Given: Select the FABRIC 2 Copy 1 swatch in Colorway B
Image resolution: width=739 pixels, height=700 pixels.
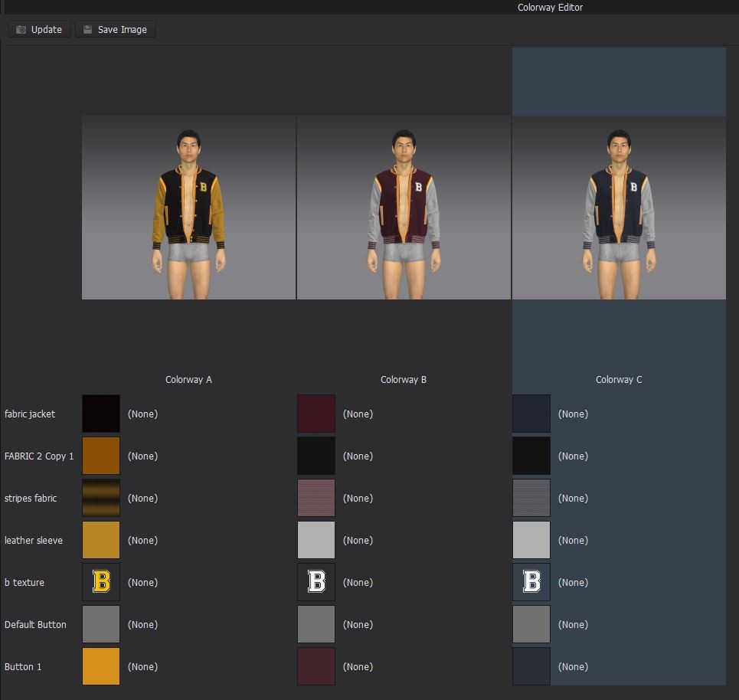Looking at the screenshot, I should pos(316,456).
